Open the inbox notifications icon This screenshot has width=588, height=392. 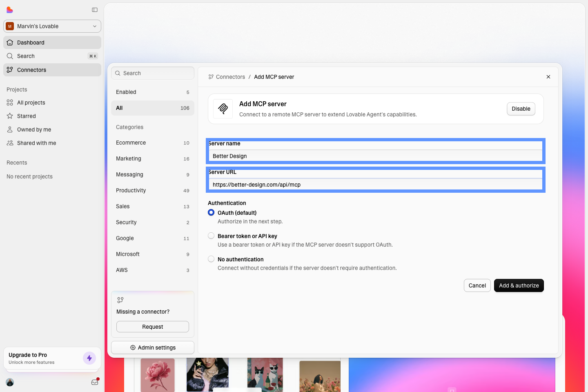(x=95, y=382)
